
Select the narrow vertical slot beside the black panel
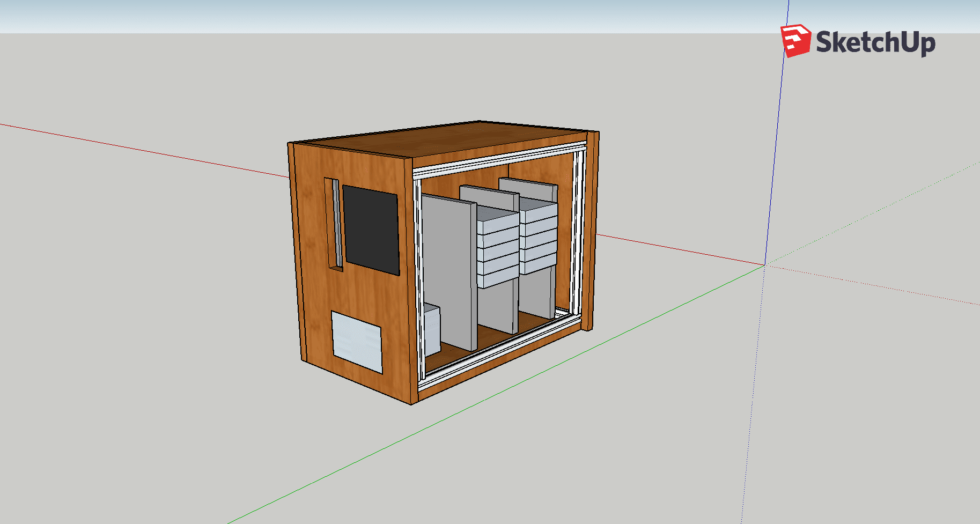tap(334, 224)
